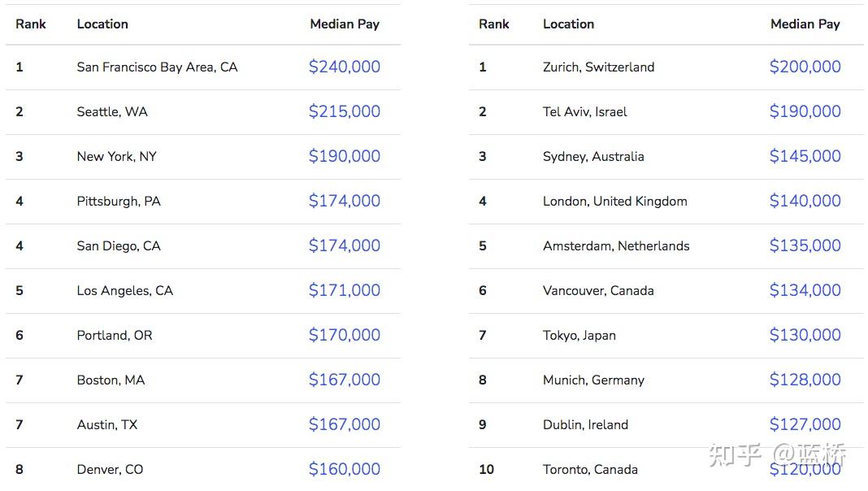Click Zurich's $200,000 median pay
Screen dimensions: 868x491
tap(805, 67)
